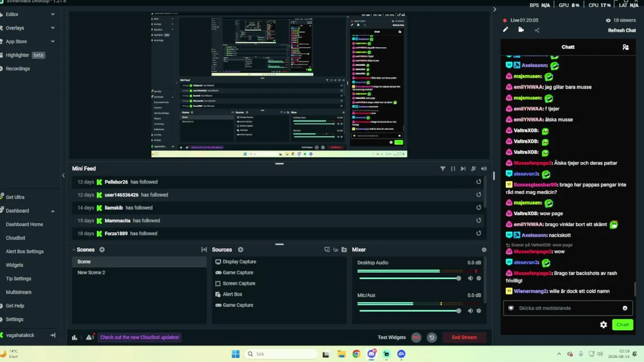The height and width of the screenshot is (362, 644).
Task: Collapse the left sidebar arrow
Action: pyautogui.click(x=63, y=175)
